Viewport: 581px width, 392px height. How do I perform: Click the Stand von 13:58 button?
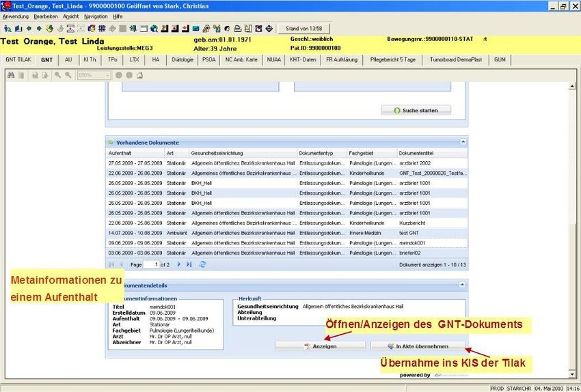click(x=303, y=29)
